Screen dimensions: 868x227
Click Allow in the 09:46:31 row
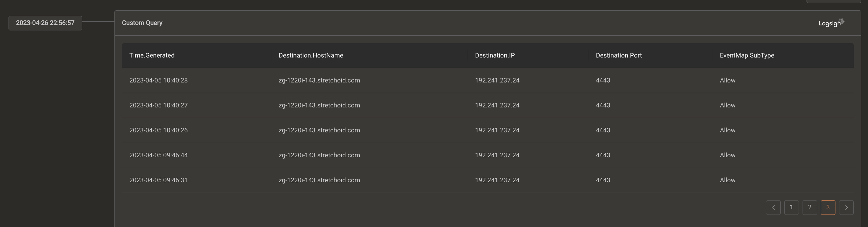727,180
